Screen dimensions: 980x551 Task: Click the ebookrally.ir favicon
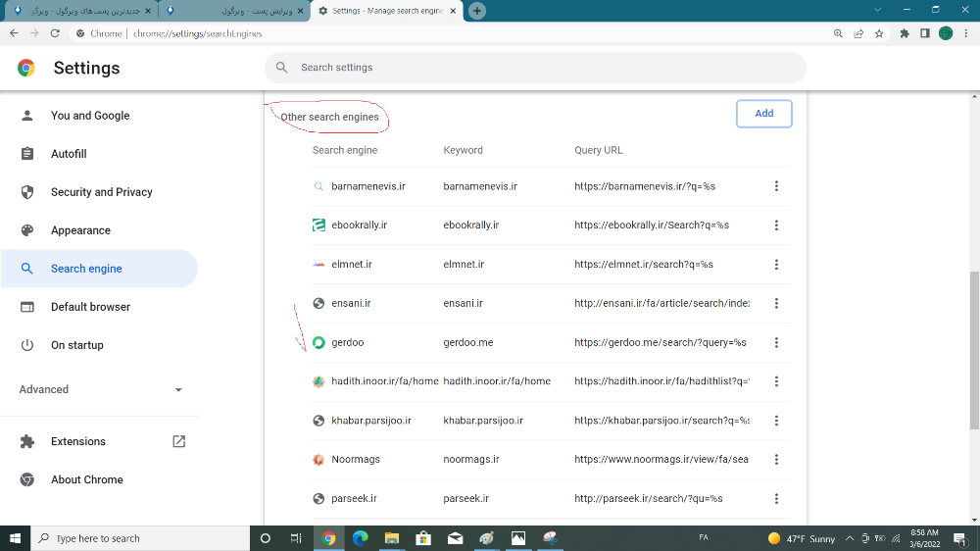[318, 225]
